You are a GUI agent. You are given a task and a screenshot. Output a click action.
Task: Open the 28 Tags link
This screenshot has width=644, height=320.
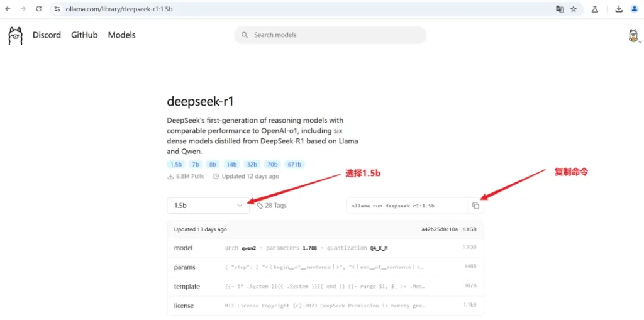coord(275,206)
